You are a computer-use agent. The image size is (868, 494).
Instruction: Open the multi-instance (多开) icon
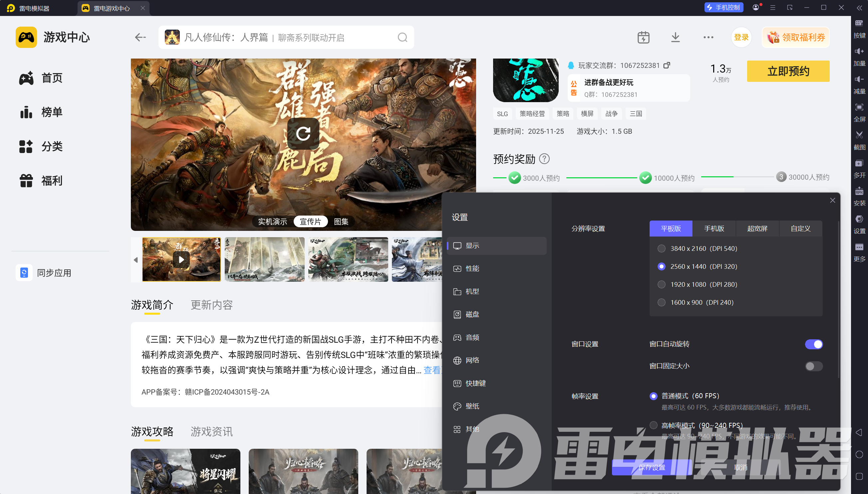point(859,164)
